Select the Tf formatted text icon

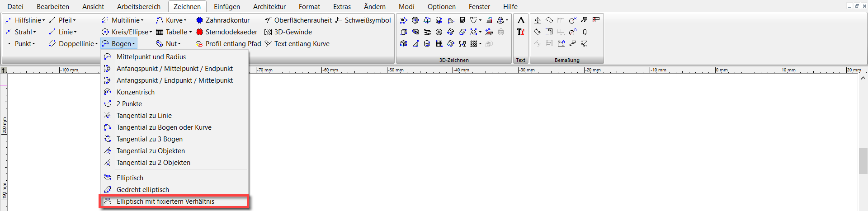(x=521, y=32)
